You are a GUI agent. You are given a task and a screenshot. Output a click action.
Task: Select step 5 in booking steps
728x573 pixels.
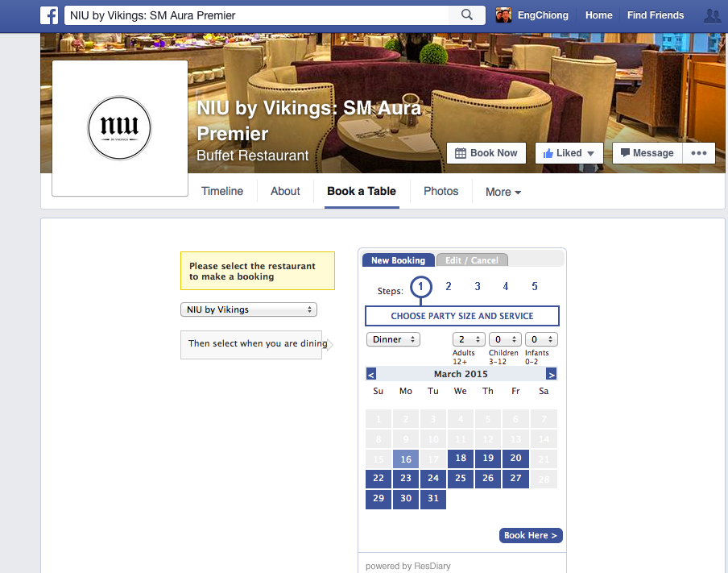[x=535, y=286]
